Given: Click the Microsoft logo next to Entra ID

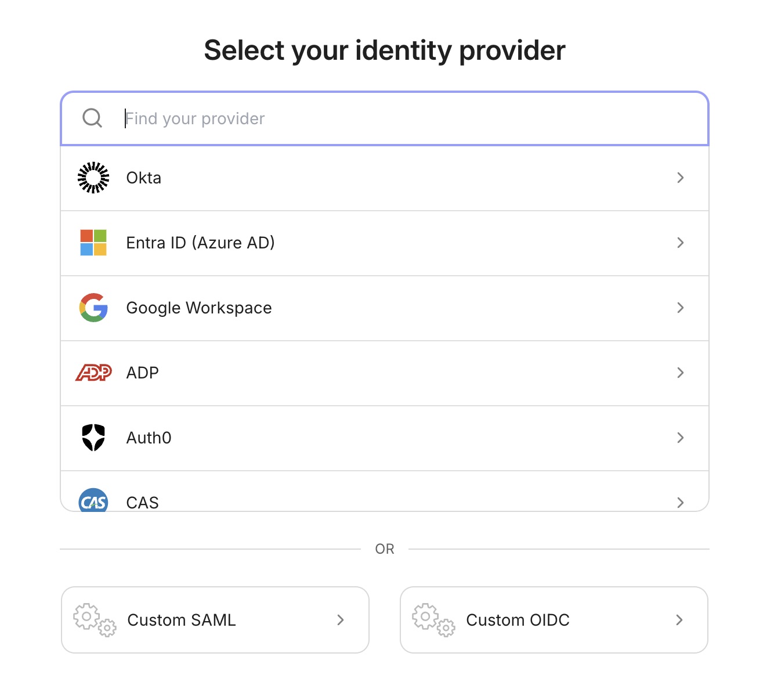Looking at the screenshot, I should click(x=93, y=243).
